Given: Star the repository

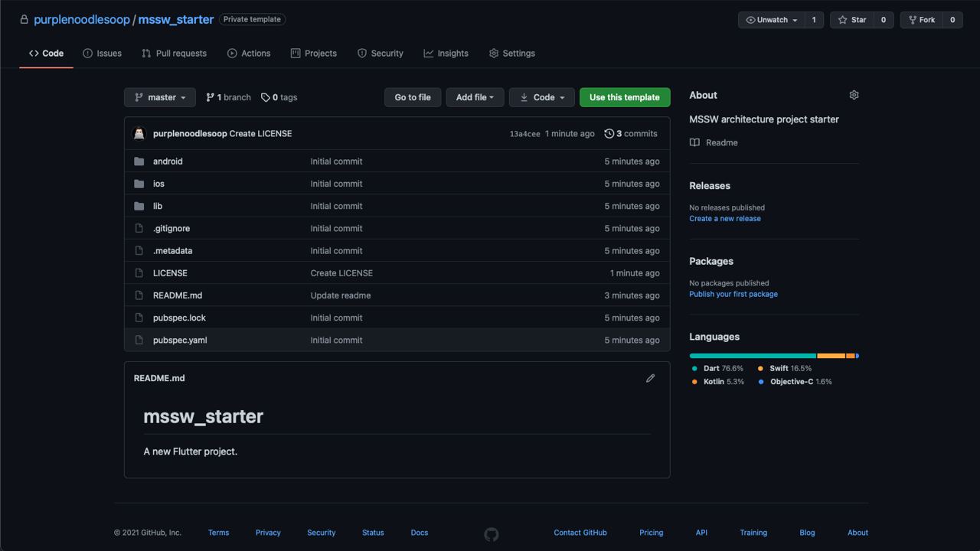Looking at the screenshot, I should [x=851, y=20].
